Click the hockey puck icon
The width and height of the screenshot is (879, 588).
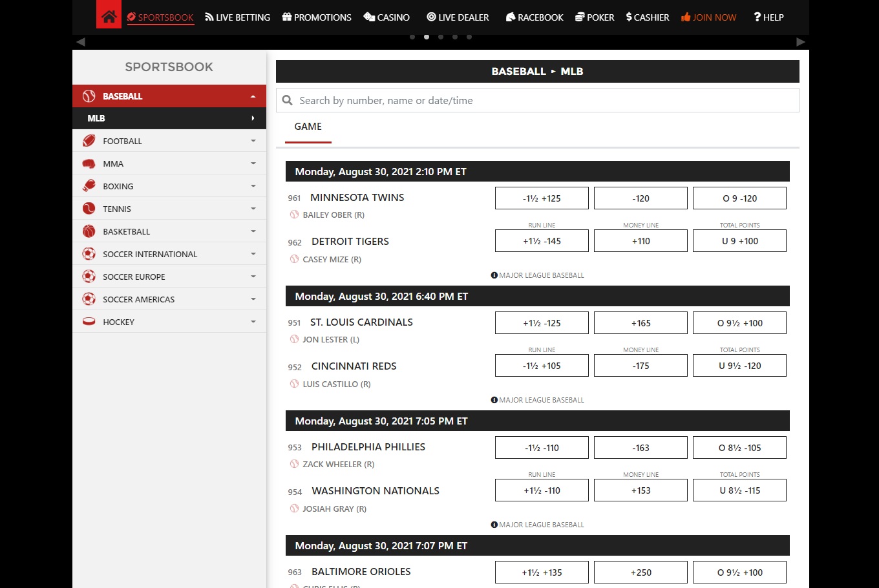89,322
